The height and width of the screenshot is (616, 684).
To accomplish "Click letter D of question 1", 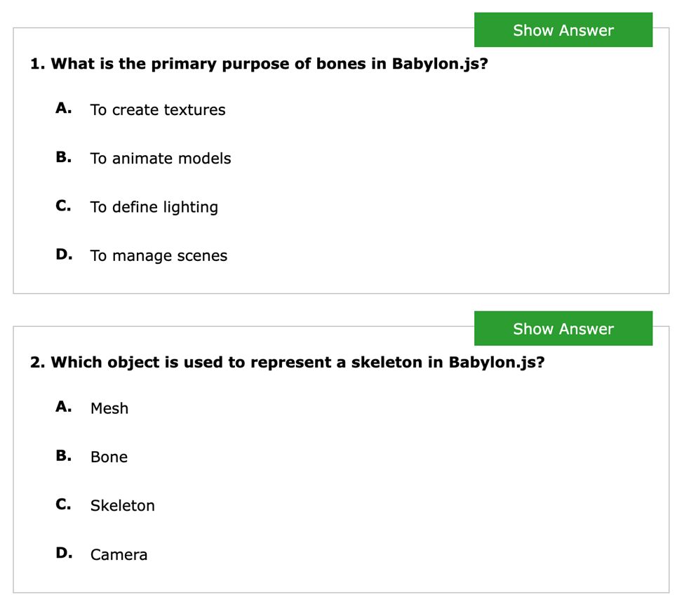I will 64,254.
